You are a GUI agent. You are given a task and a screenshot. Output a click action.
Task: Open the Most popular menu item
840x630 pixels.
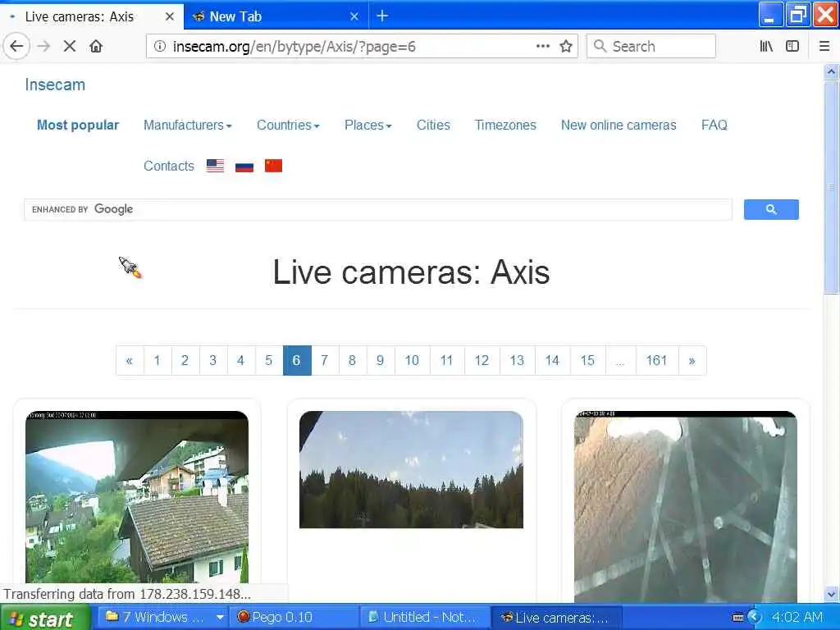(78, 125)
